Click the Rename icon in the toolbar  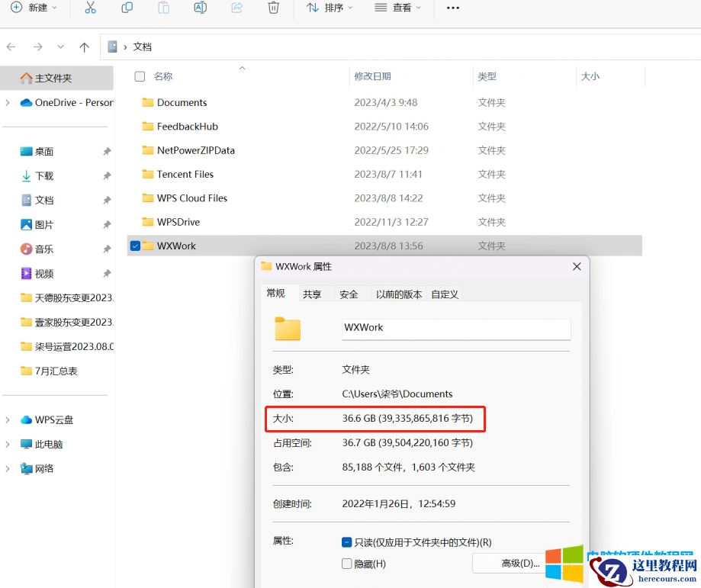(201, 8)
